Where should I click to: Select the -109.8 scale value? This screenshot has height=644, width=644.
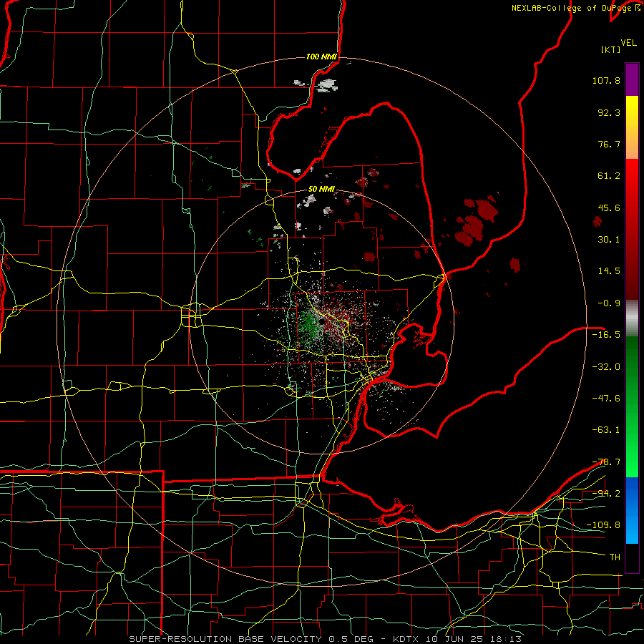[603, 525]
